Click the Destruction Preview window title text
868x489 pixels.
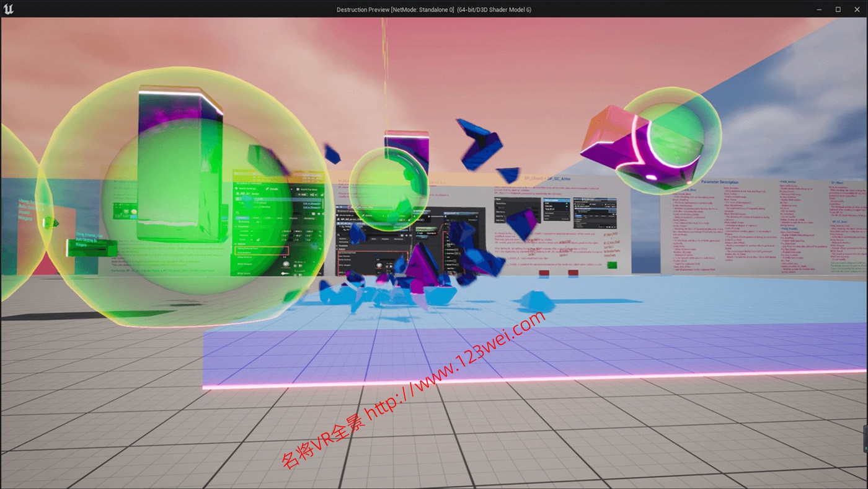pyautogui.click(x=433, y=9)
